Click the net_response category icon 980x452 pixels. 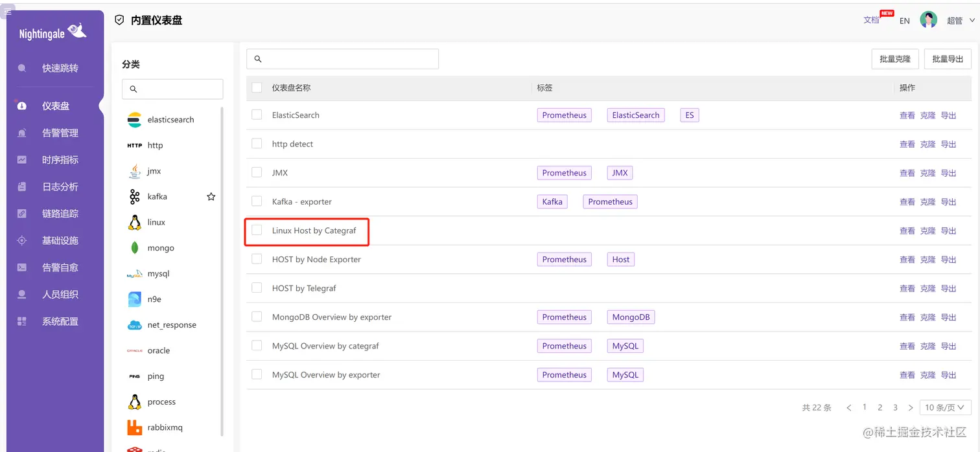pyautogui.click(x=134, y=325)
